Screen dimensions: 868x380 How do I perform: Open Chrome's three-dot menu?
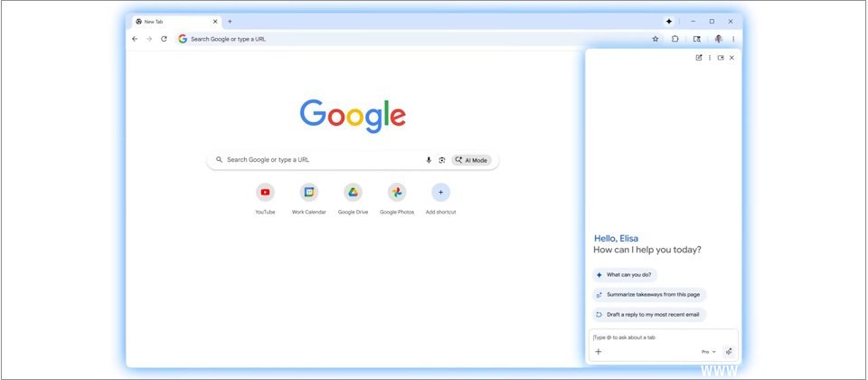(x=733, y=39)
